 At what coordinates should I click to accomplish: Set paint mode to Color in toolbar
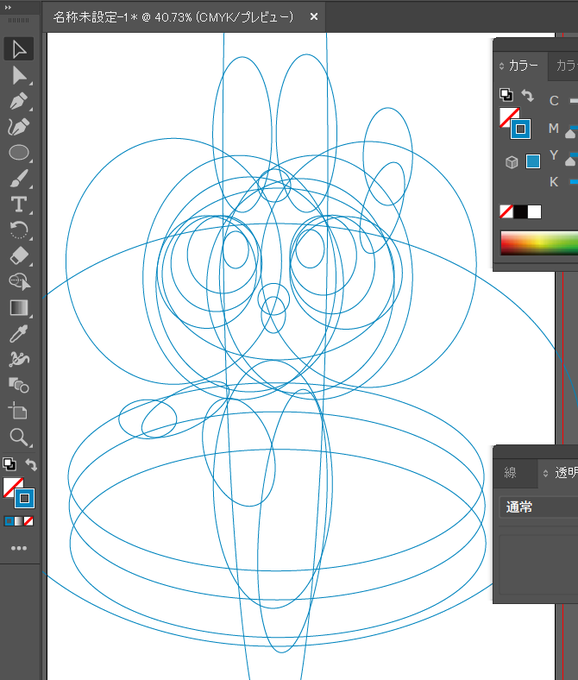[x=9, y=521]
